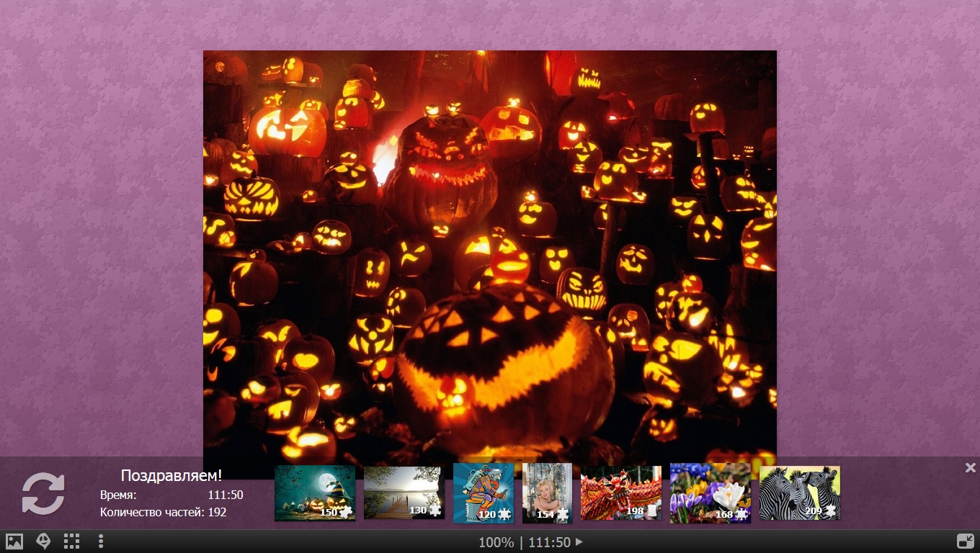Click the restart puzzle refresh icon
980x553 pixels.
click(43, 493)
